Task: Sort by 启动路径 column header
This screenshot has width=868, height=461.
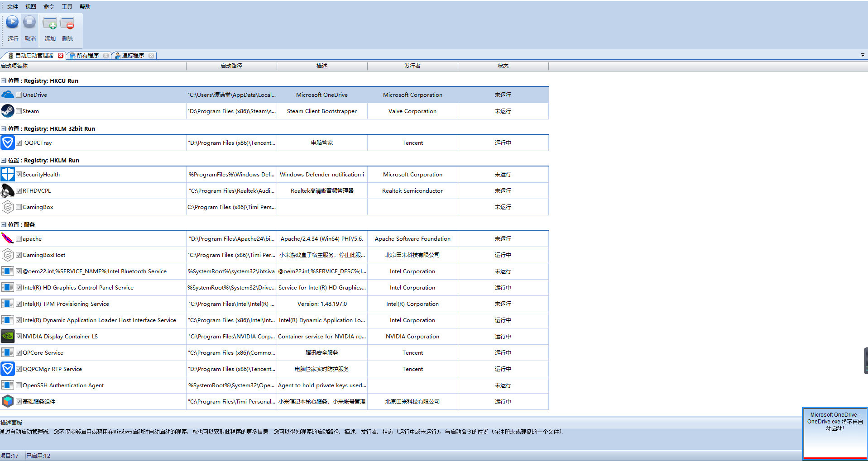Action: click(231, 66)
